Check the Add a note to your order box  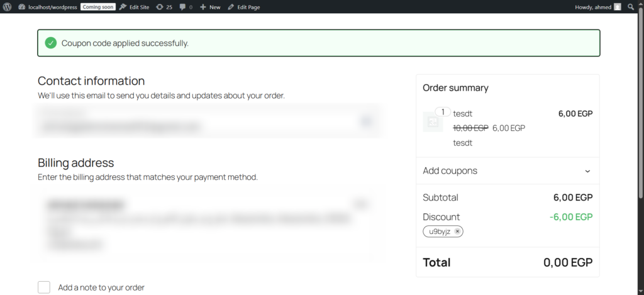(x=44, y=287)
